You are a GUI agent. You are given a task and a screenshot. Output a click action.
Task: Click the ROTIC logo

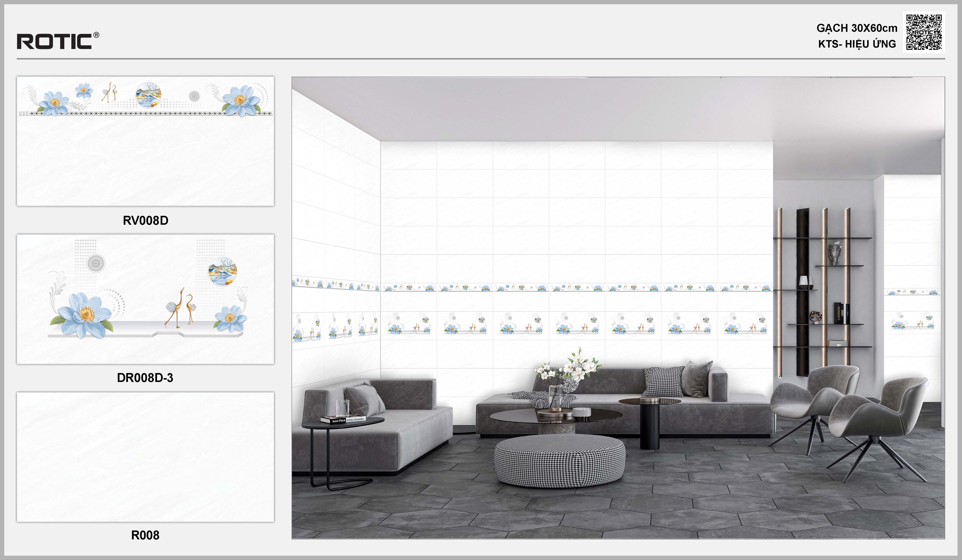[54, 41]
